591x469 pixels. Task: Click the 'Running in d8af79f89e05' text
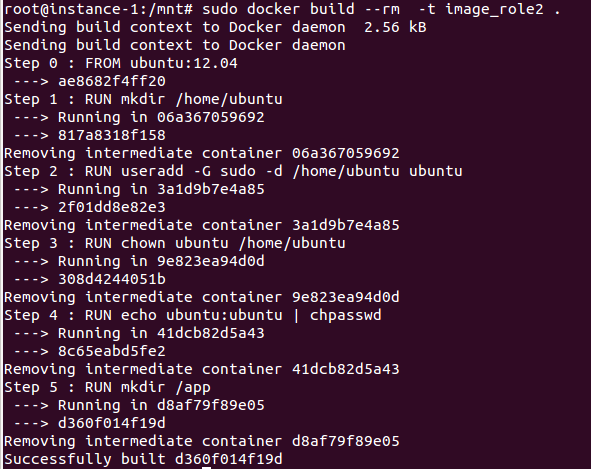(x=161, y=405)
